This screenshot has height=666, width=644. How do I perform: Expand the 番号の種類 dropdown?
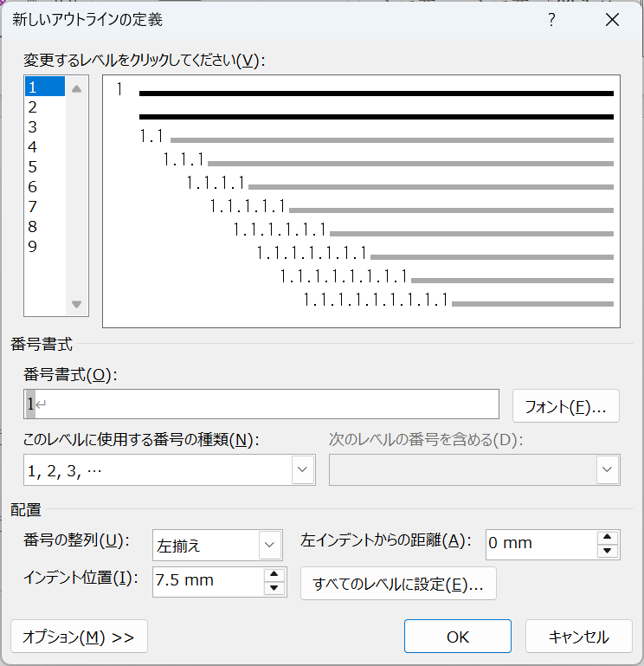tap(302, 469)
